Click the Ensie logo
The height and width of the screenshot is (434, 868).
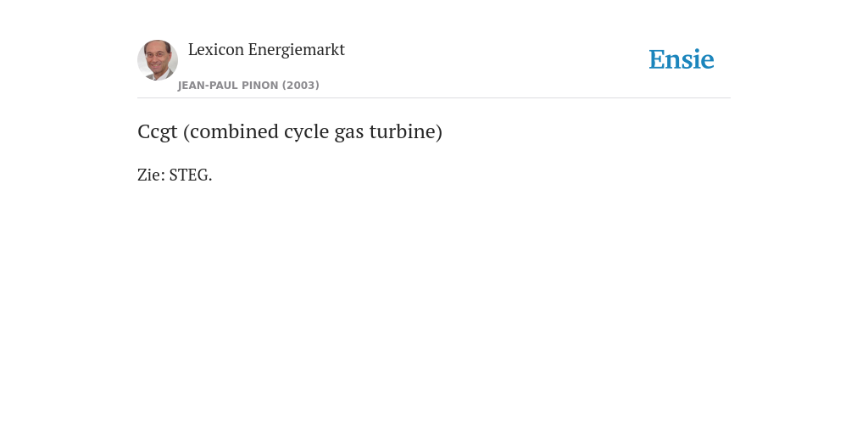tap(681, 59)
